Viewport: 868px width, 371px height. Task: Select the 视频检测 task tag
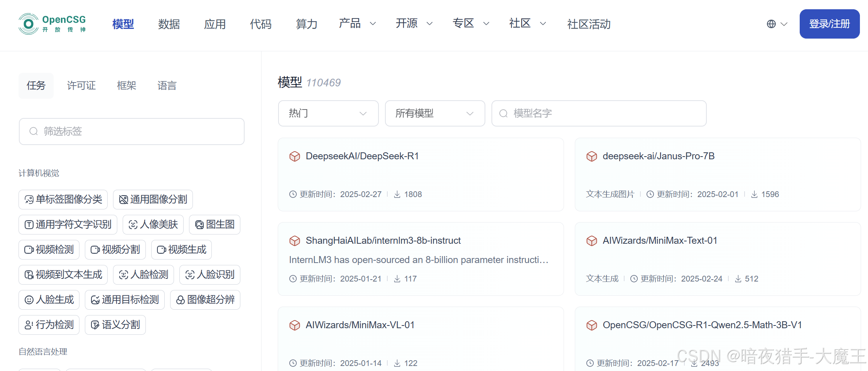pyautogui.click(x=49, y=250)
